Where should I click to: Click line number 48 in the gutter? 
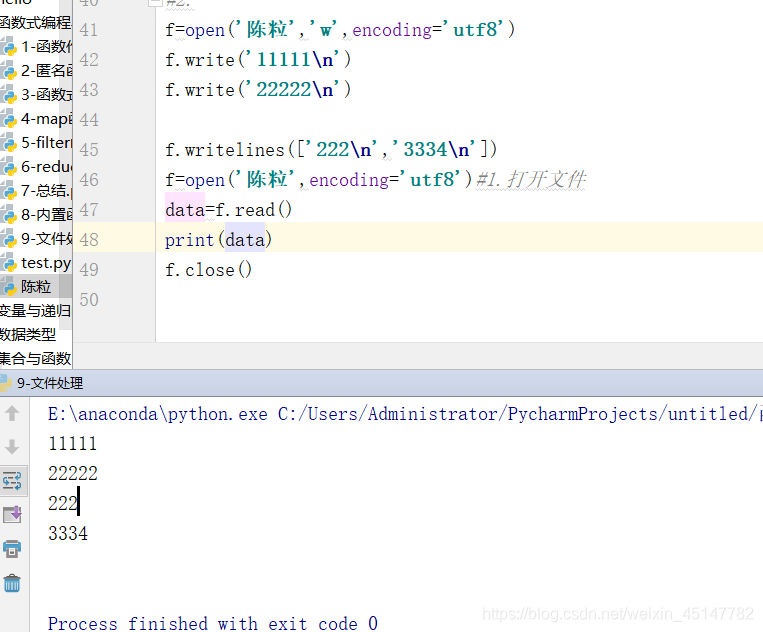tap(89, 239)
